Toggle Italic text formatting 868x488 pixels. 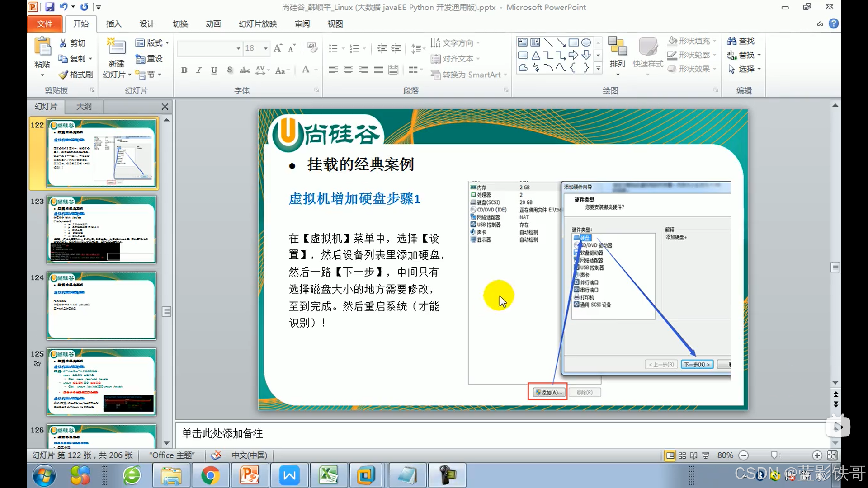pos(199,70)
